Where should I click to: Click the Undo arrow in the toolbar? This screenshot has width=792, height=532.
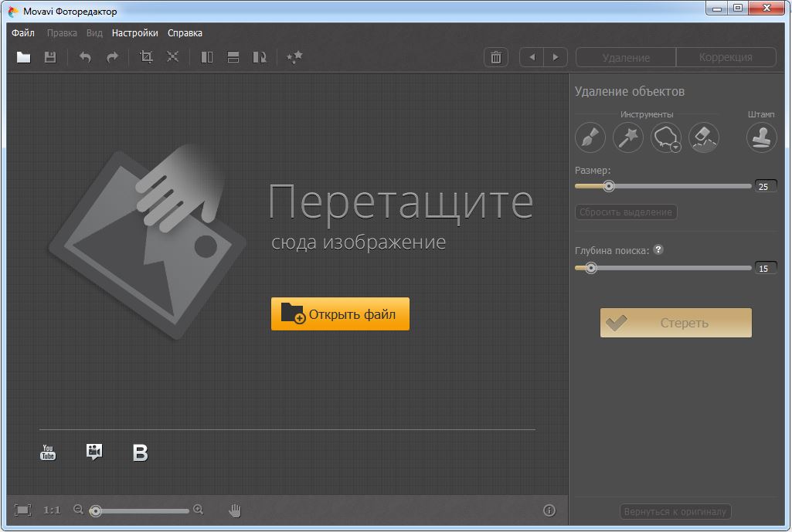coord(85,57)
